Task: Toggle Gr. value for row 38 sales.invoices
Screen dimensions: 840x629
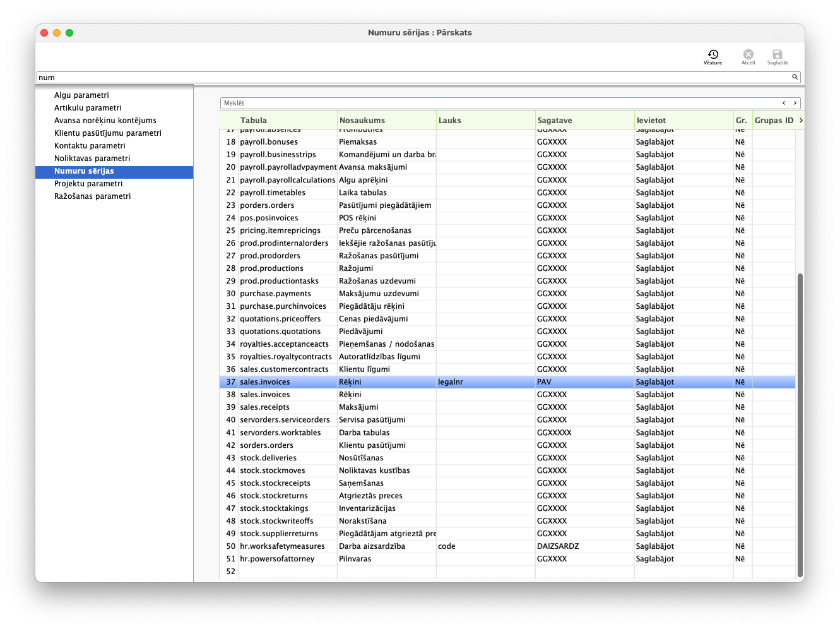Action: (x=740, y=395)
